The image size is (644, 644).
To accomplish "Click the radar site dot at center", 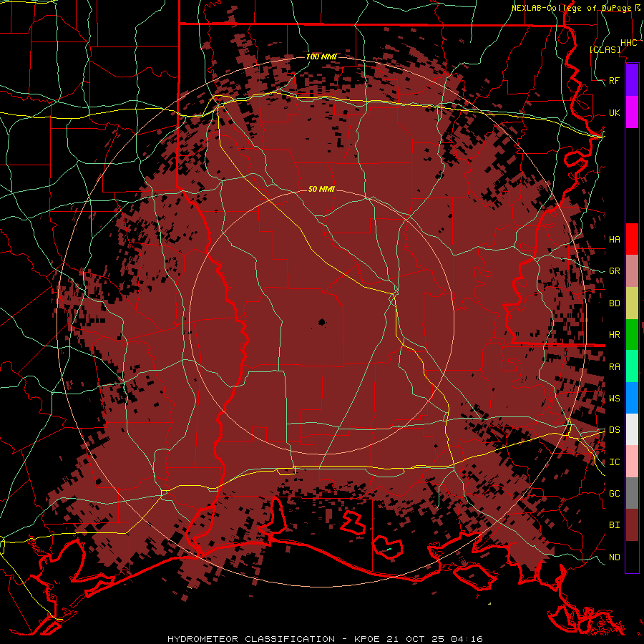I will [322, 323].
